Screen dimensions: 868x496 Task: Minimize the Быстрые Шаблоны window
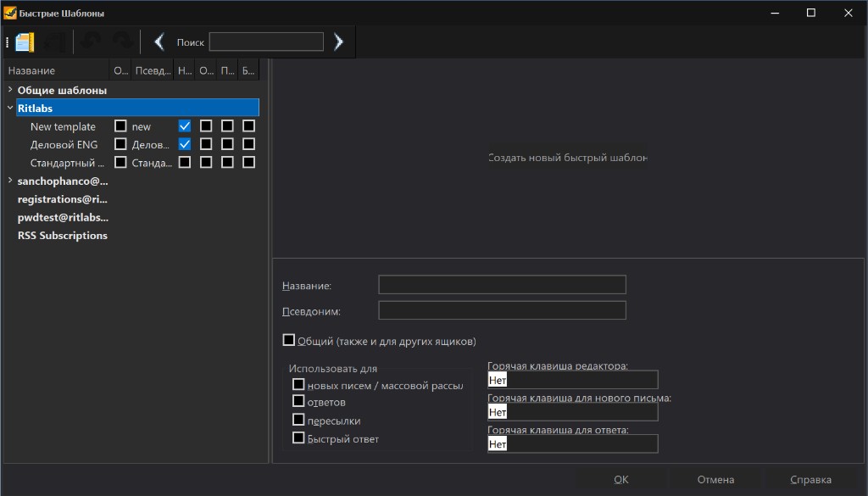click(775, 13)
